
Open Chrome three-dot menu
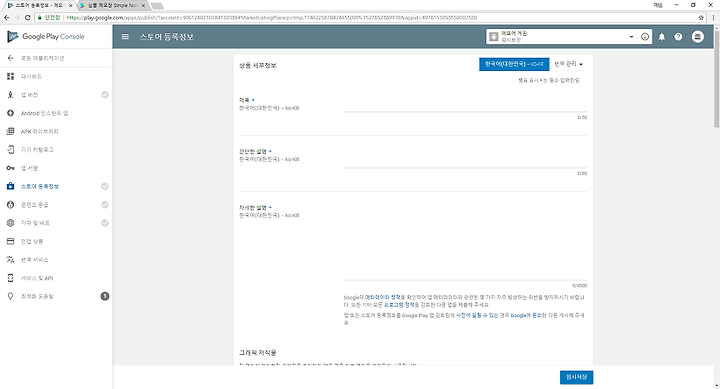click(714, 17)
